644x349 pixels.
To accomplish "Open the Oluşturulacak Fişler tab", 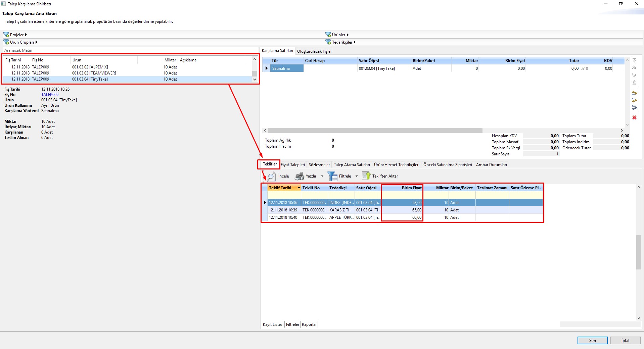I will click(x=314, y=51).
